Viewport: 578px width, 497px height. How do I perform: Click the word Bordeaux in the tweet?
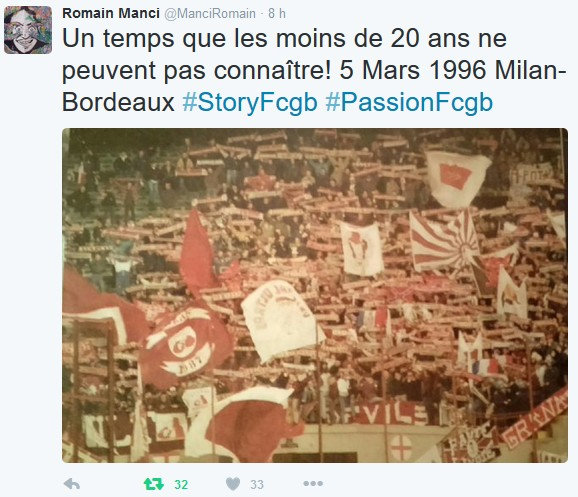tap(118, 102)
